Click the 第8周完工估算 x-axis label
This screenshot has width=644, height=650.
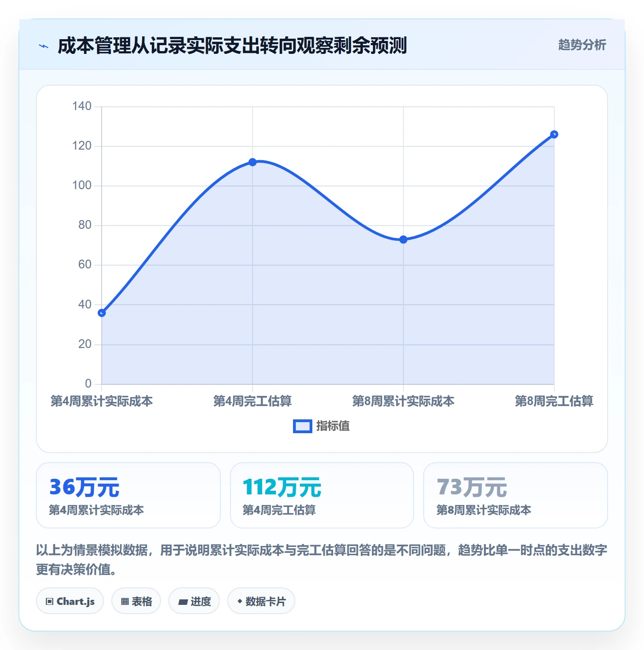(554, 401)
